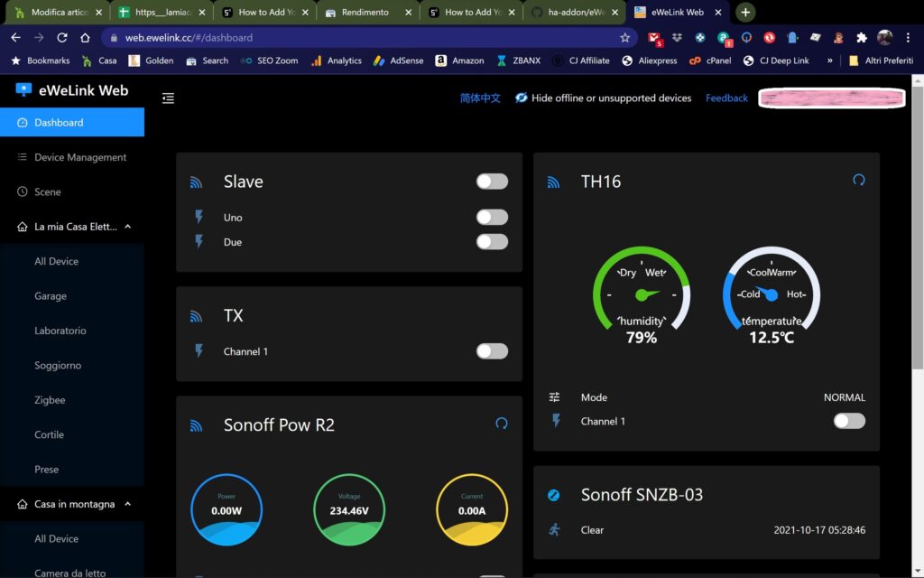Toggle the TH16 Channel 1 switch
This screenshot has width=924, height=578.
pos(849,421)
